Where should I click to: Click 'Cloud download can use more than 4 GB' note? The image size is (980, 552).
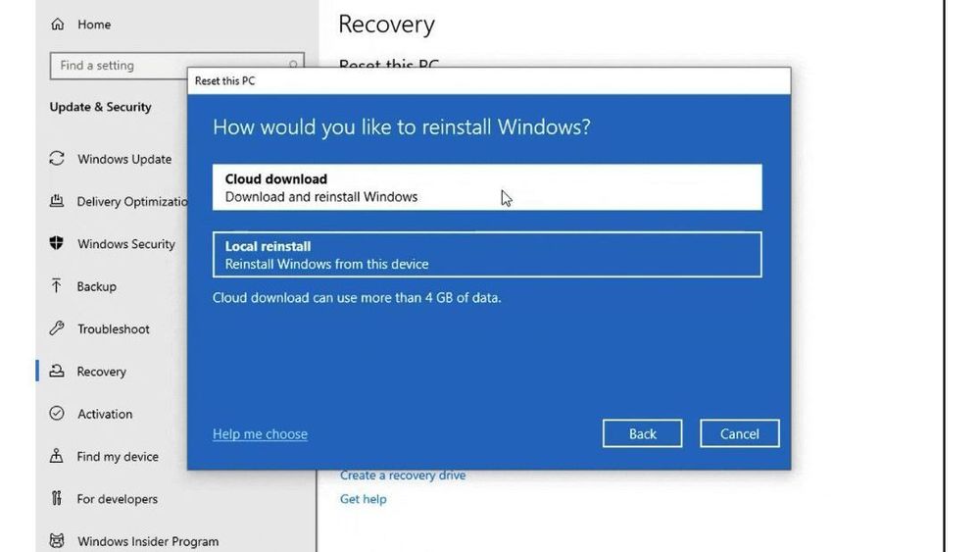click(x=357, y=297)
